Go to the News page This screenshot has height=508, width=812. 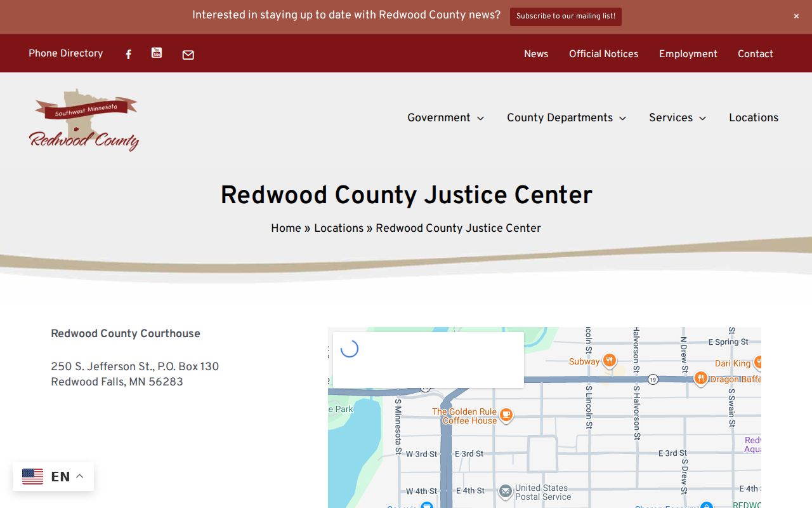click(536, 54)
